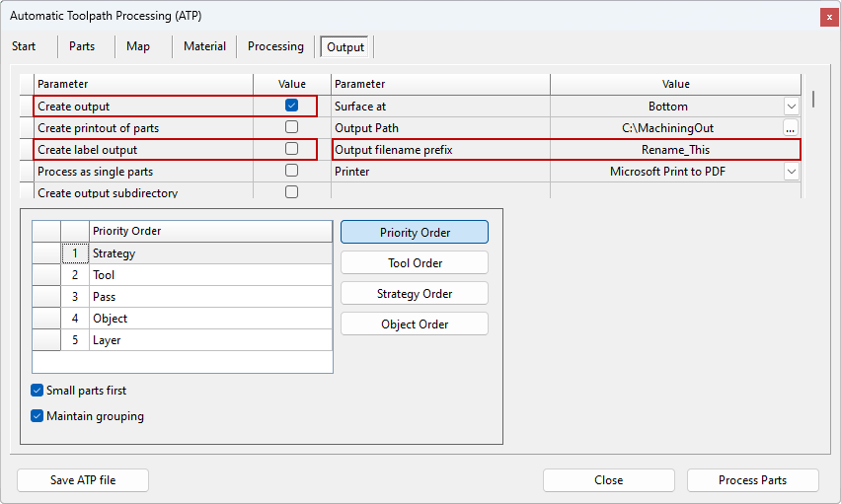This screenshot has width=841, height=504.
Task: Click Save ATP file button
Action: pos(83,480)
